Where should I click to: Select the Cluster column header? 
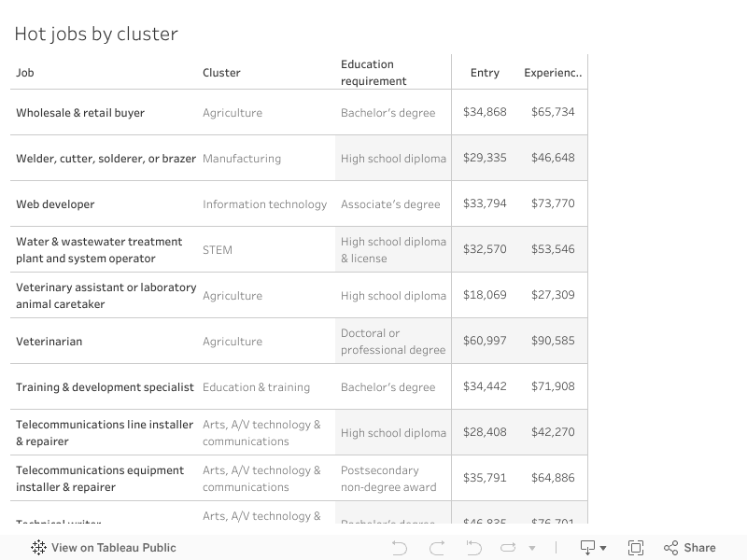point(221,73)
